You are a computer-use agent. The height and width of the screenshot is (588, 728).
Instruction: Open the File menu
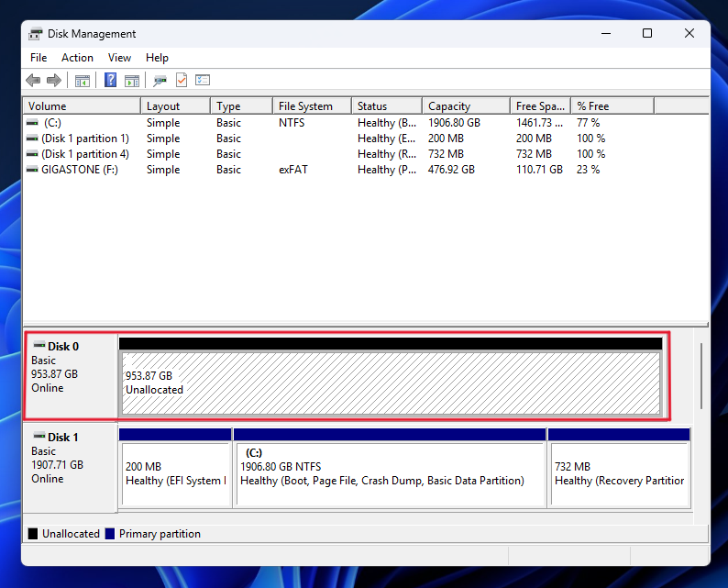tap(39, 58)
